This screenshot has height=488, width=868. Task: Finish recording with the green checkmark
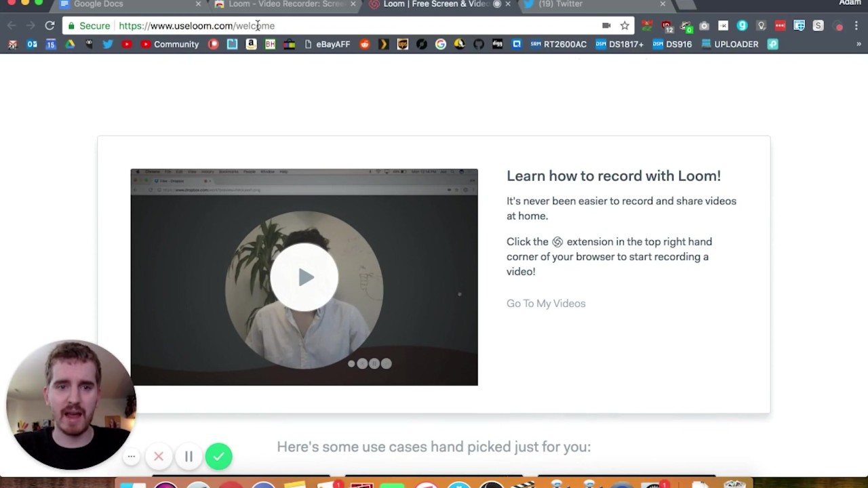pos(218,457)
